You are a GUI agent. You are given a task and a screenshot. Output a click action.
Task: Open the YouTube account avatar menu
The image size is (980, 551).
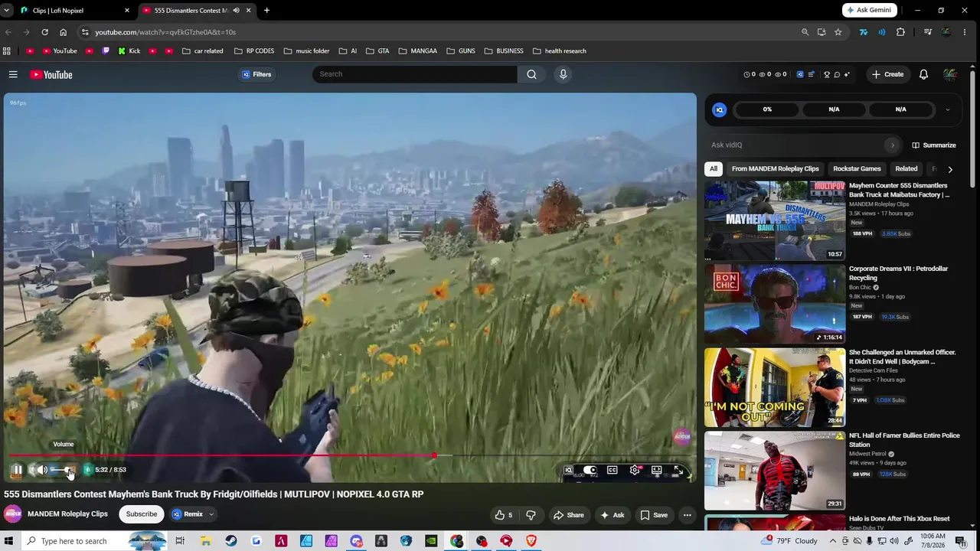coord(950,74)
